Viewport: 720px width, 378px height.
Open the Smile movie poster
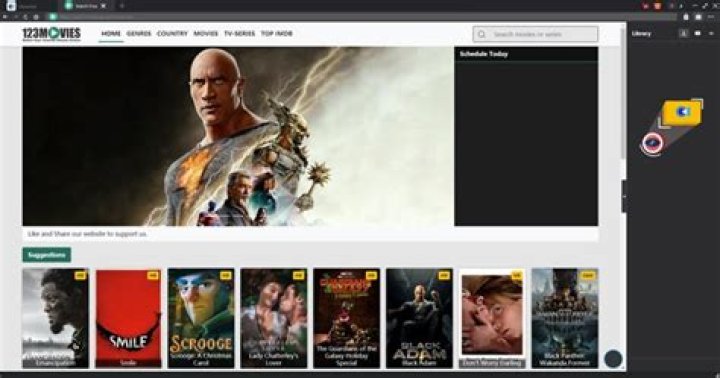tap(128, 318)
